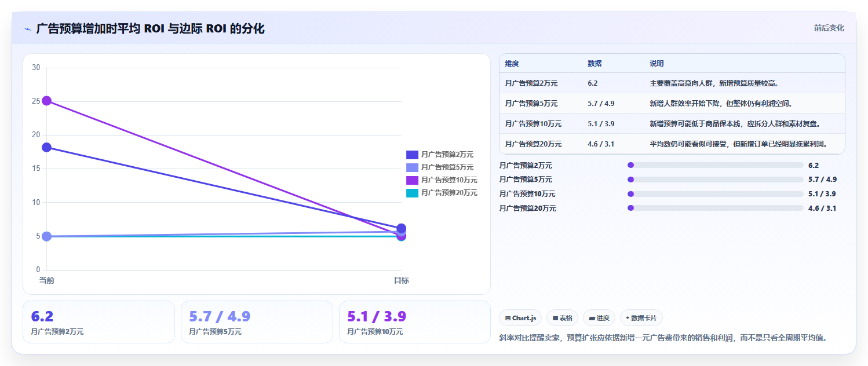Click the table cell showing 6.2

(x=592, y=83)
